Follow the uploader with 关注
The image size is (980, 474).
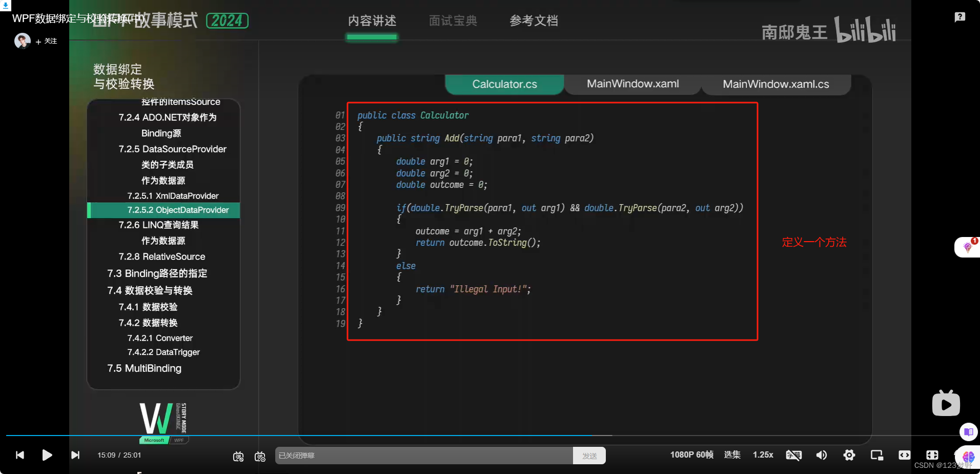(x=47, y=41)
